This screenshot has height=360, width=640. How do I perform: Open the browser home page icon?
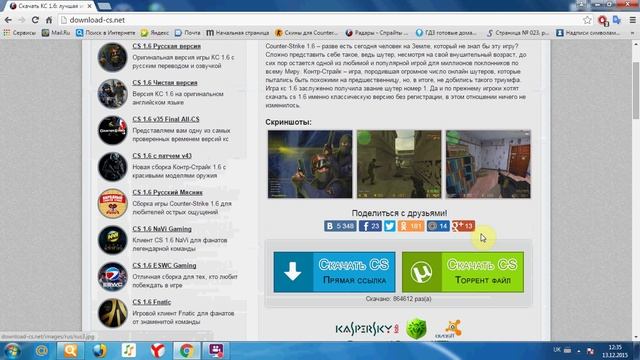coord(49,20)
